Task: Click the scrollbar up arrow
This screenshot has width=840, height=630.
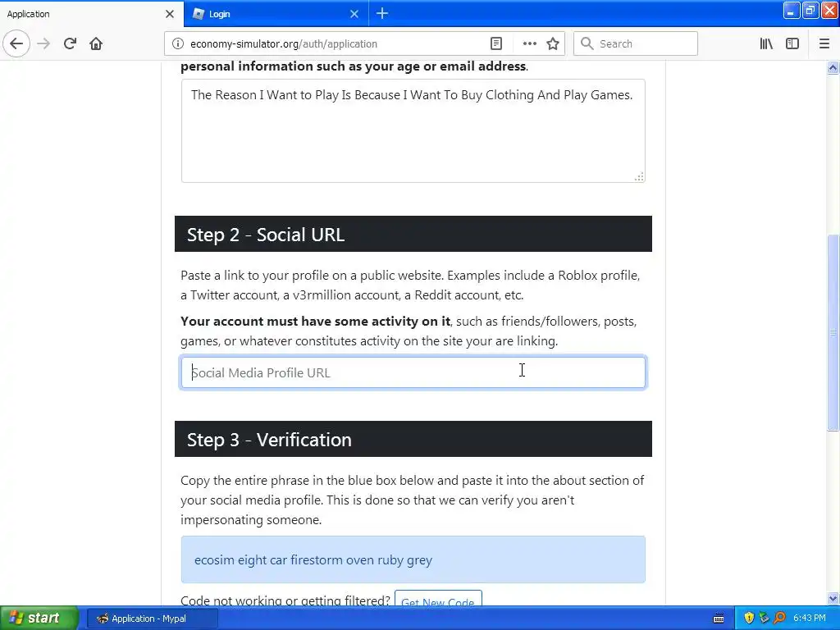Action: [x=833, y=67]
